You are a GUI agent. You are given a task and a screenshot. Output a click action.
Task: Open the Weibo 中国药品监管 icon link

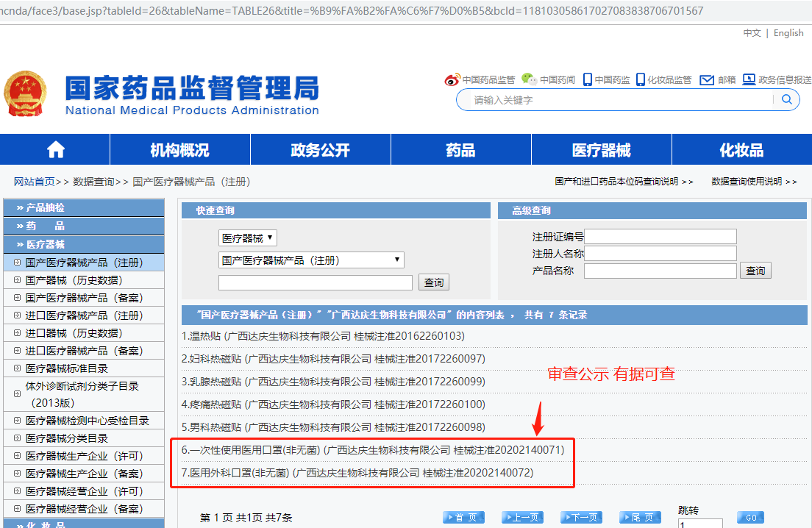[x=452, y=79]
